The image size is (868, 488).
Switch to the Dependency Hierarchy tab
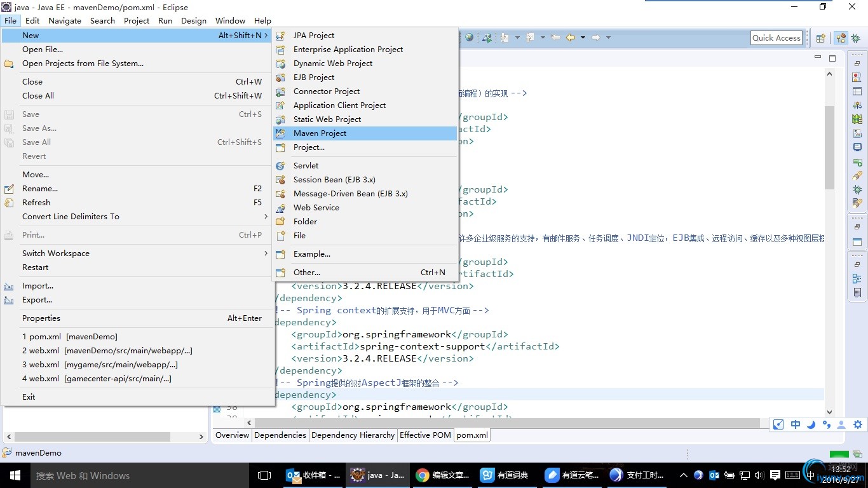[x=353, y=435]
